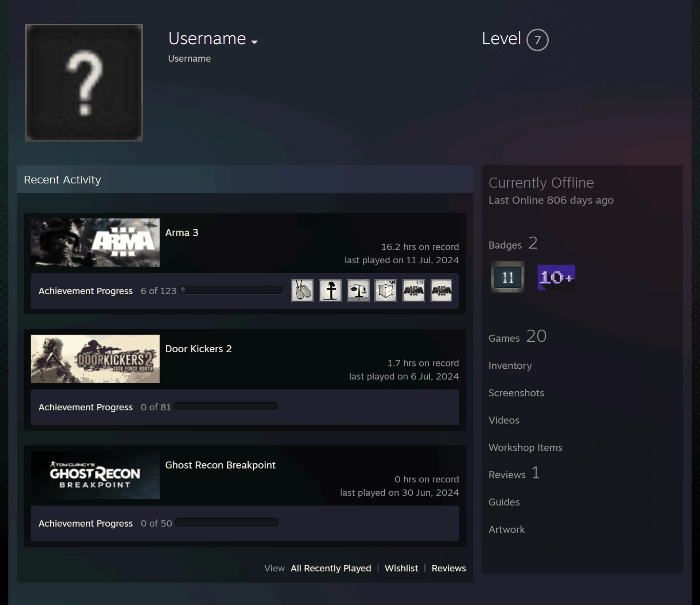Open the Door Kickers 2 game banner
The width and height of the screenshot is (700, 605).
point(95,359)
